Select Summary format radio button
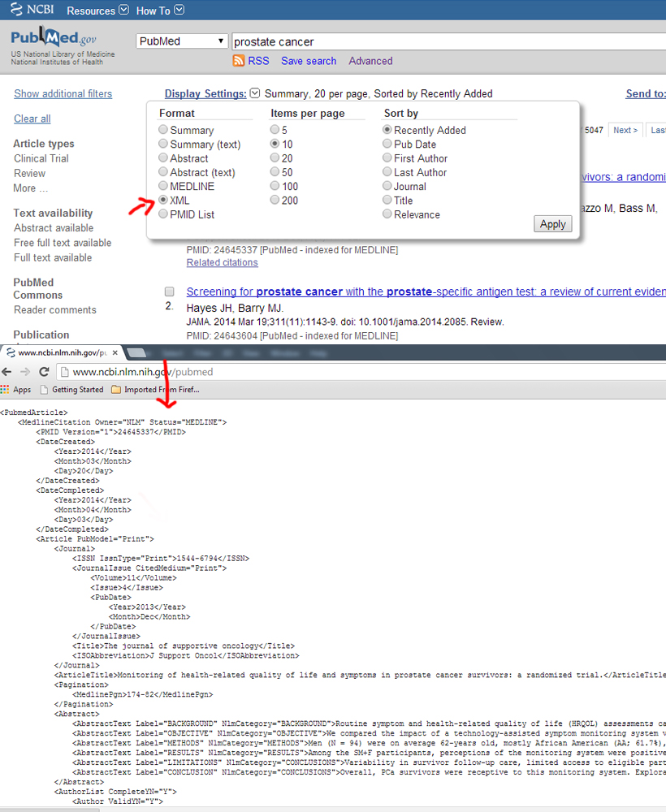The width and height of the screenshot is (666, 812). (x=163, y=129)
